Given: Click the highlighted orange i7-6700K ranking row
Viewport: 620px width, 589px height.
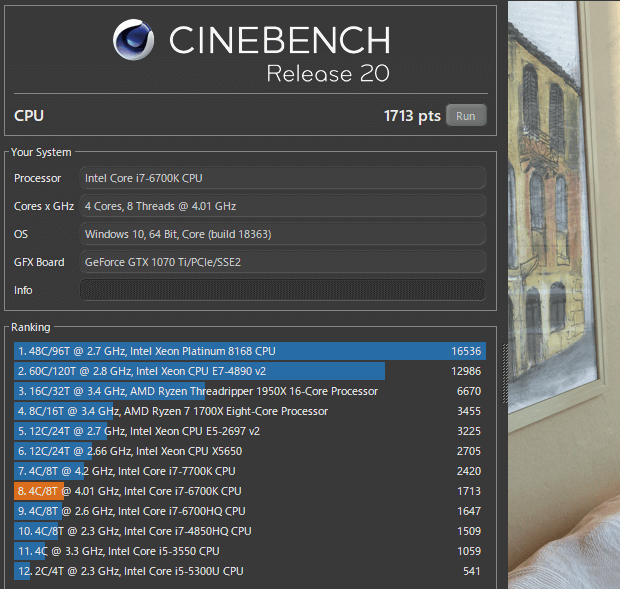Looking at the screenshot, I should click(249, 491).
